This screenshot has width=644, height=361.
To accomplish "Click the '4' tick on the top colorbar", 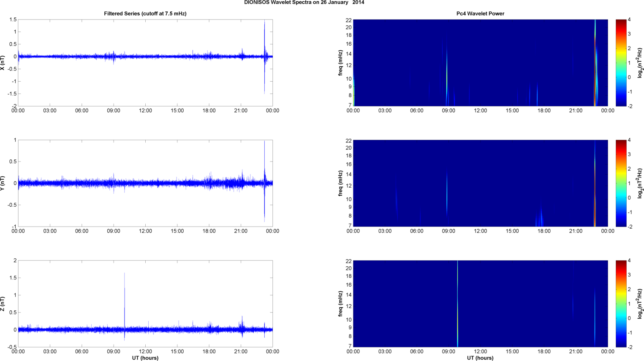I will pyautogui.click(x=629, y=20).
